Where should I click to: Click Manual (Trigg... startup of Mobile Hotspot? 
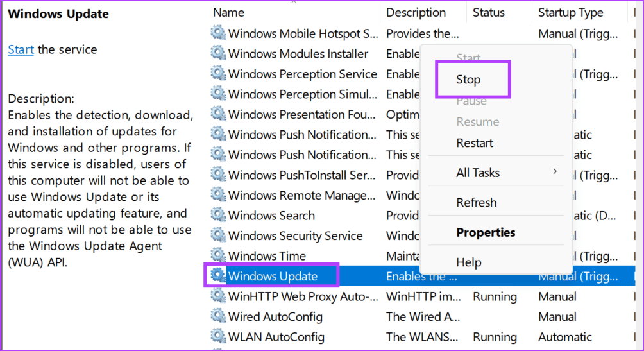click(577, 33)
